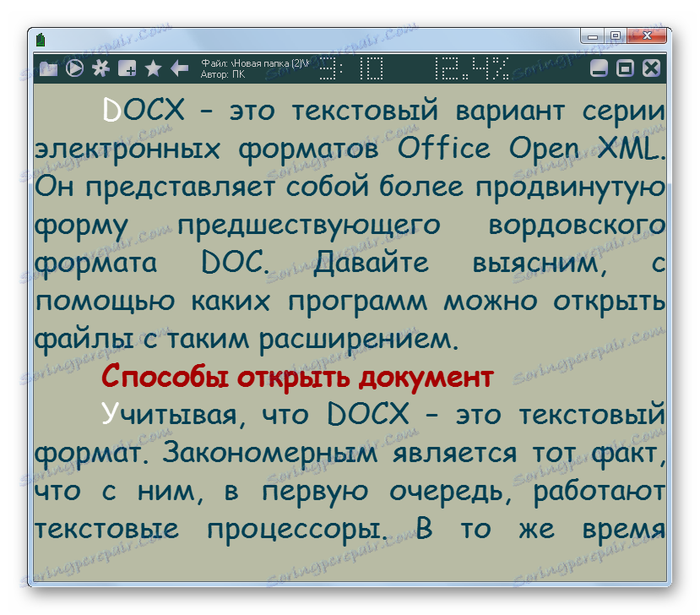The height and width of the screenshot is (615, 700).
Task: Open favorites with the star icon
Action: tap(153, 68)
